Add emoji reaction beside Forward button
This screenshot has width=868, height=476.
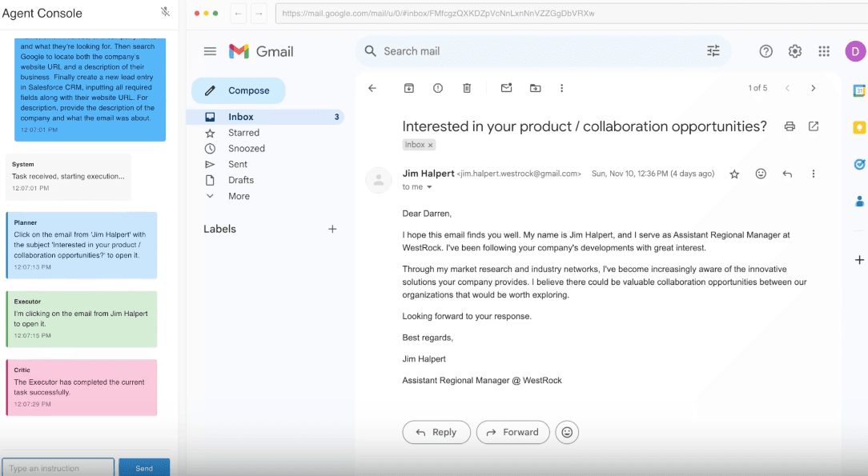point(567,432)
